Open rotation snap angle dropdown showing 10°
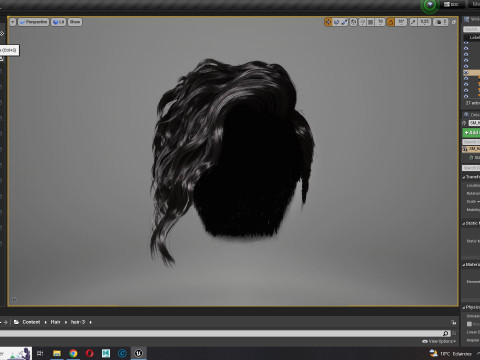This screenshot has width=480, height=360. click(401, 22)
